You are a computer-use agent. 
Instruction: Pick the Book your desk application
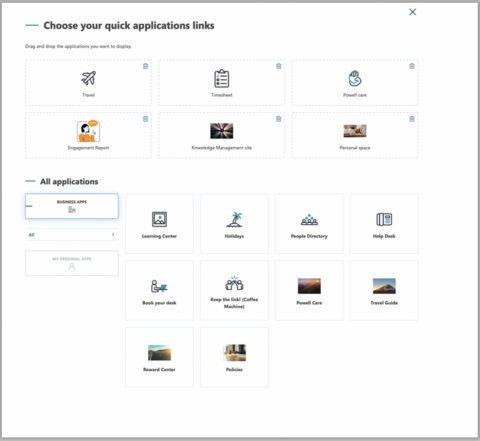tap(159, 290)
